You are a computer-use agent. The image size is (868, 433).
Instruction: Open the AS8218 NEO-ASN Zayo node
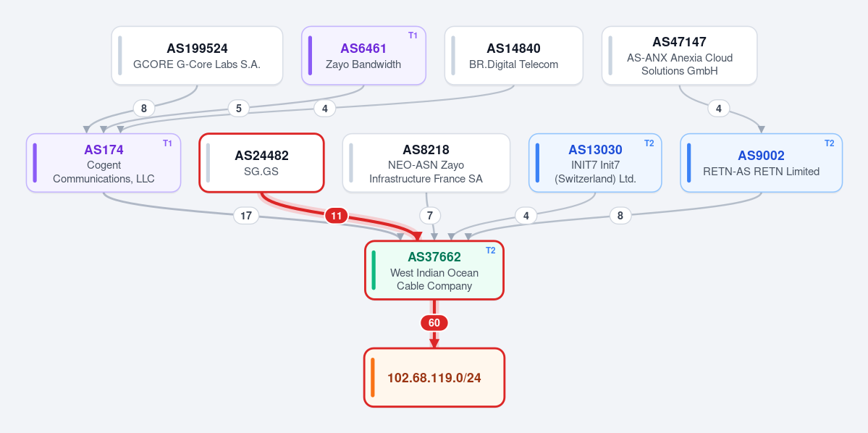[426, 163]
